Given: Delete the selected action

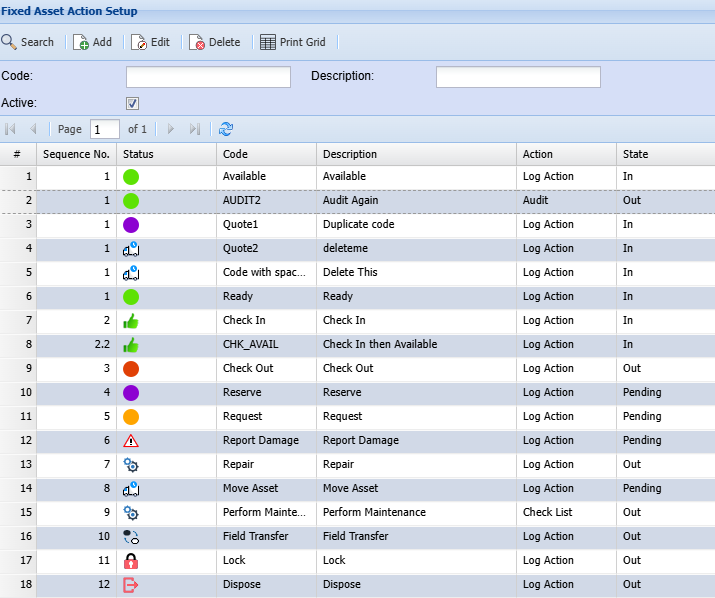Looking at the screenshot, I should click(215, 42).
